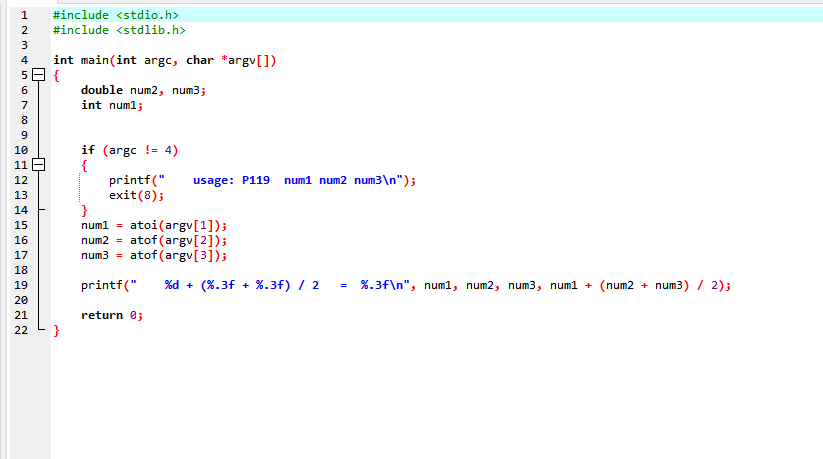Click line number 10 in the margin
This screenshot has width=823, height=459.
[21, 150]
